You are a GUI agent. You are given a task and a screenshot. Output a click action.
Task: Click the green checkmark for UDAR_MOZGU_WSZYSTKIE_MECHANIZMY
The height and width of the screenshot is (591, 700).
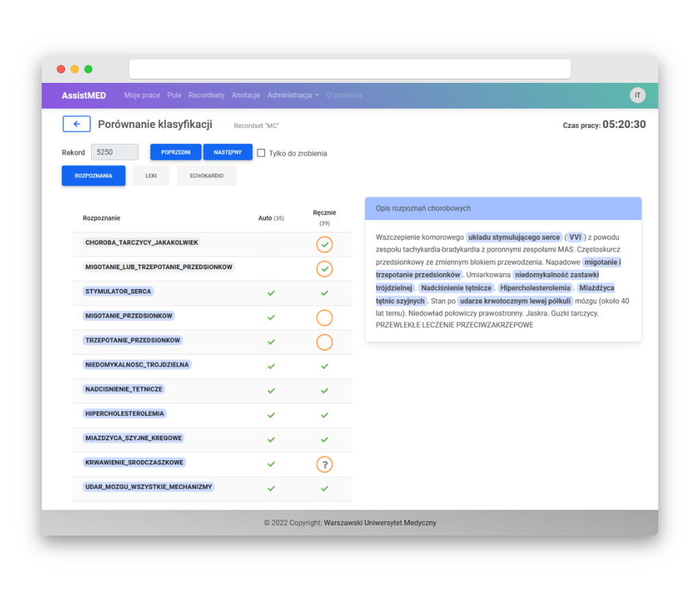324,488
